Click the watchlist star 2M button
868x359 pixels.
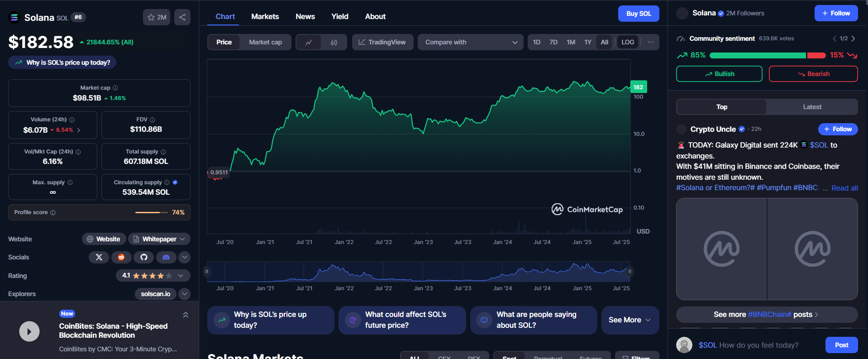point(157,17)
